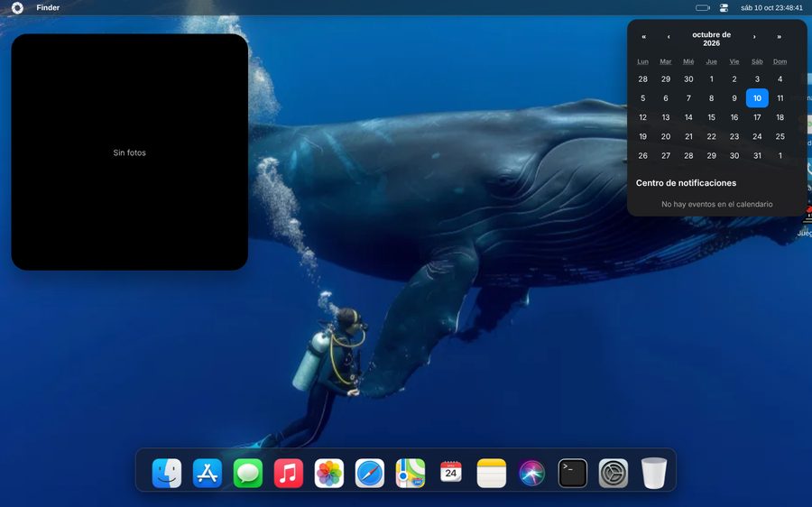Pick day 31 in the calendar

pyautogui.click(x=757, y=155)
